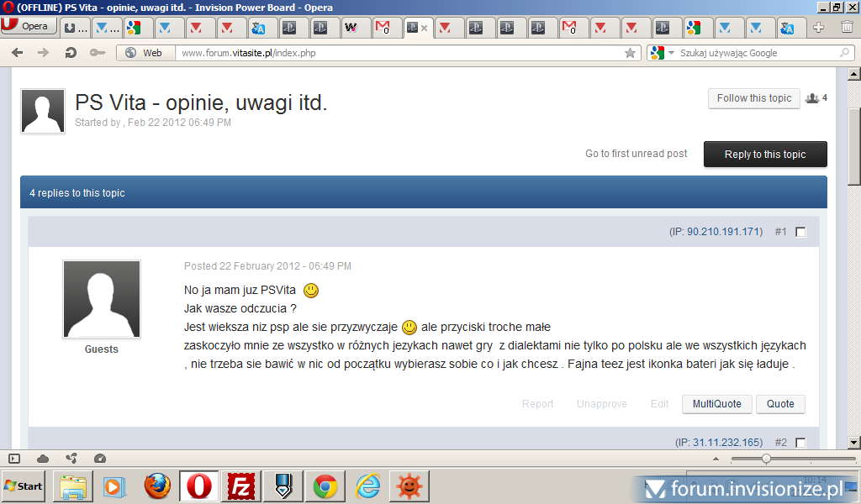This screenshot has width=861, height=504.
Task: Open the Opera Link cloud icon
Action: coord(43,459)
